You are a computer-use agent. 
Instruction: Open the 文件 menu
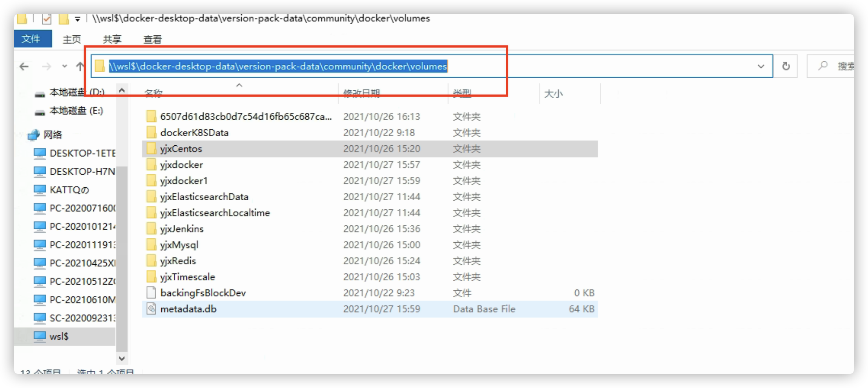(x=33, y=39)
